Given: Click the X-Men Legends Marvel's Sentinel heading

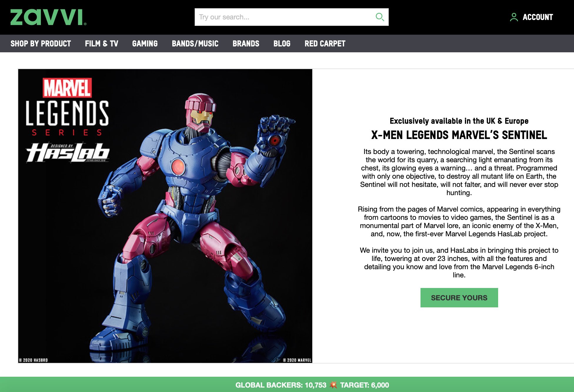Looking at the screenshot, I should (x=459, y=135).
